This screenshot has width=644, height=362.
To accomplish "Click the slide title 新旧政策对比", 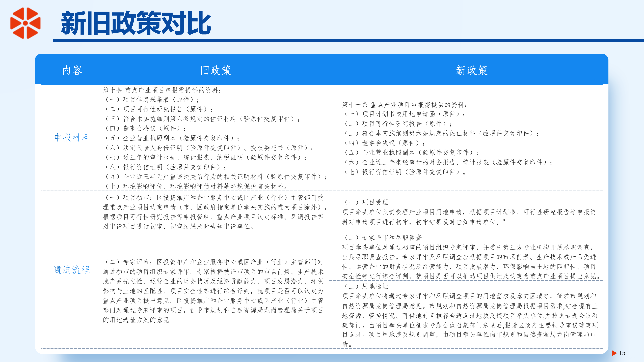I will pos(136,23).
